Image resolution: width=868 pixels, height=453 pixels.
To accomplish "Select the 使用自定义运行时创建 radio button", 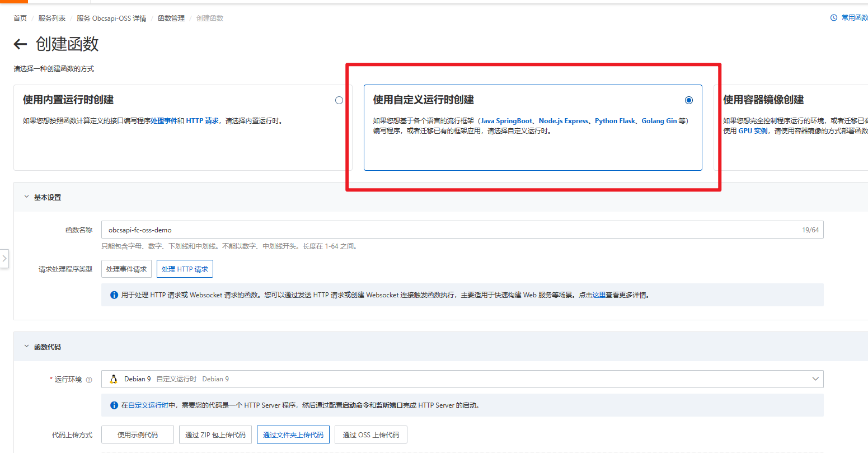I will pyautogui.click(x=688, y=100).
